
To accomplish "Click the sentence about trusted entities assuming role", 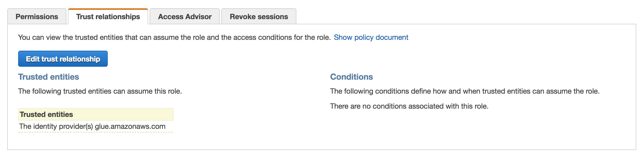I will [x=100, y=91].
